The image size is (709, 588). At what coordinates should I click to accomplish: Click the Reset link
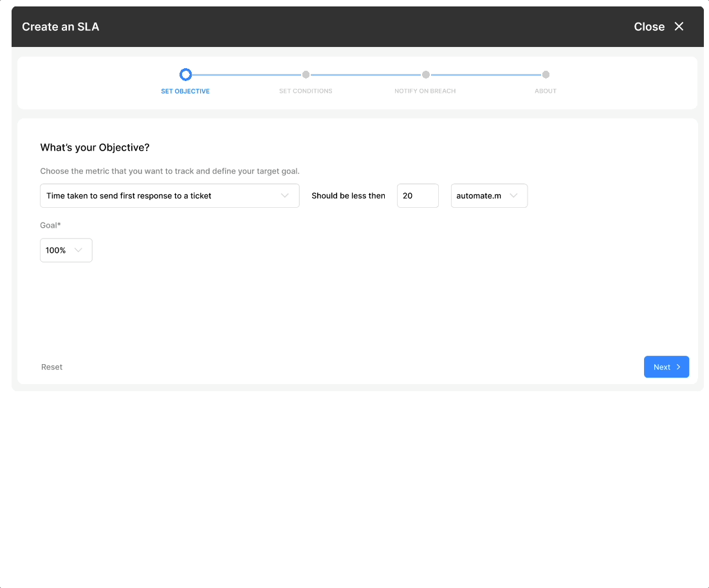click(x=51, y=367)
